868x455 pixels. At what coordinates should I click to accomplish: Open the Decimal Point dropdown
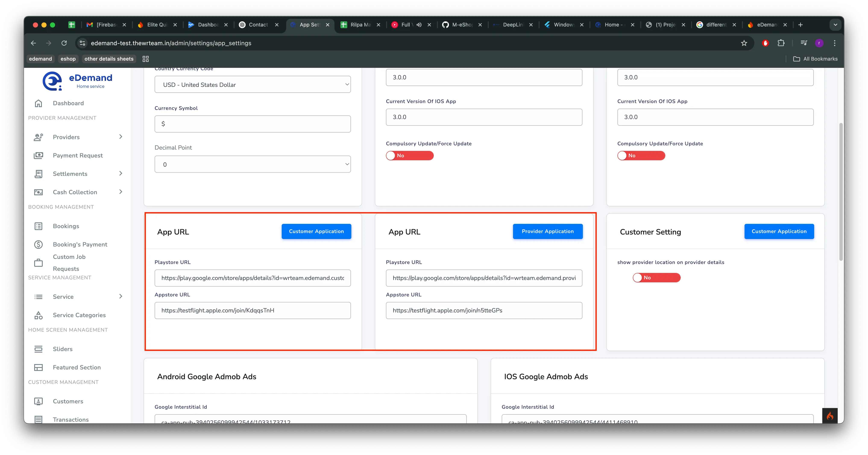click(x=252, y=164)
